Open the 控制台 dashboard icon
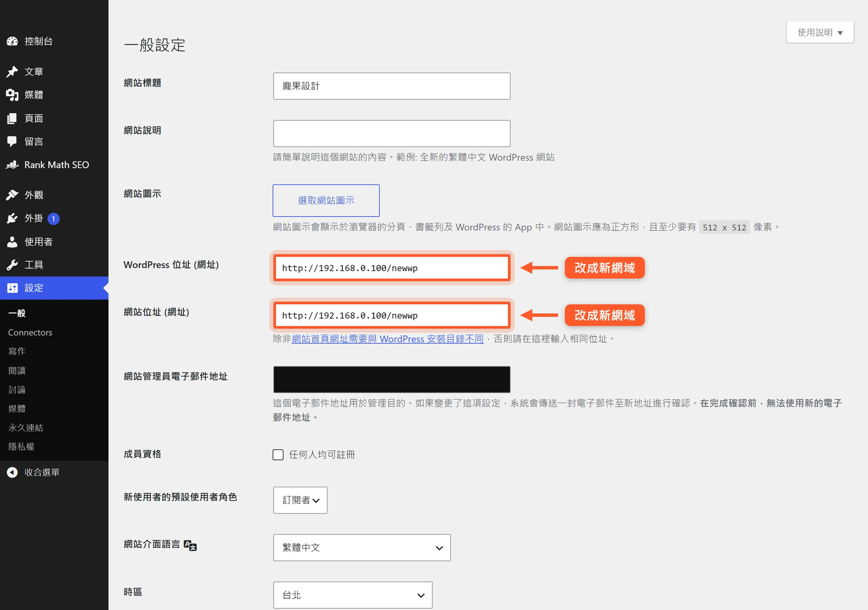This screenshot has height=610, width=868. pyautogui.click(x=12, y=41)
